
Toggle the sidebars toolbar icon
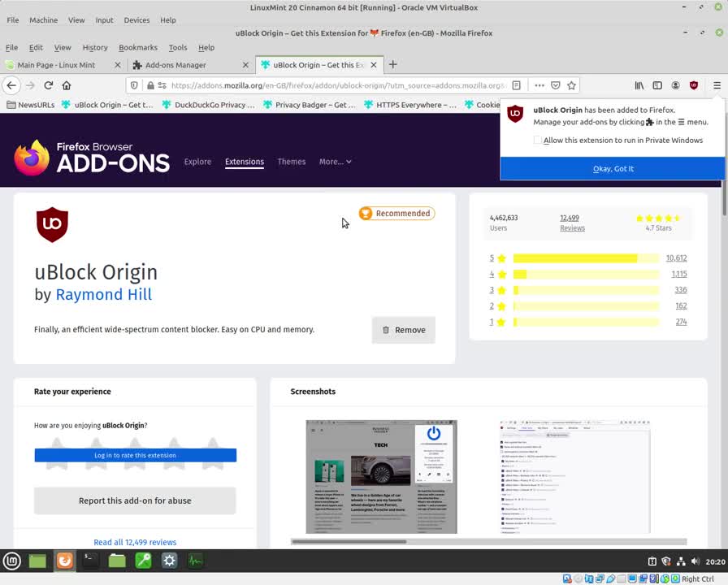coord(657,85)
